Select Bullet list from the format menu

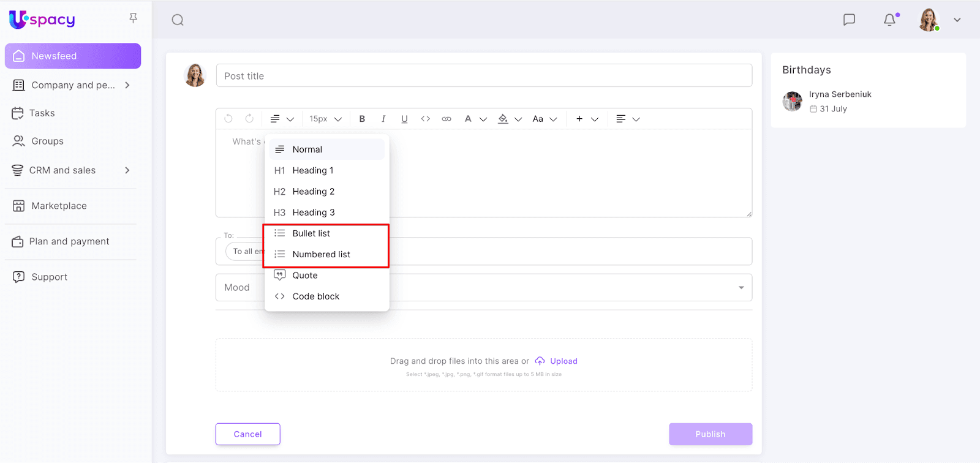coord(311,233)
